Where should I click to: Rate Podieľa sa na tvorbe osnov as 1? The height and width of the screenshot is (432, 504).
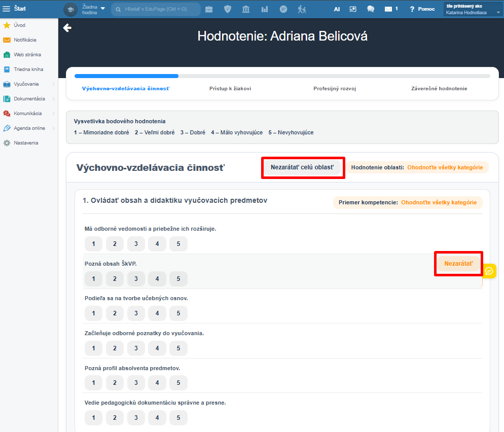(93, 313)
